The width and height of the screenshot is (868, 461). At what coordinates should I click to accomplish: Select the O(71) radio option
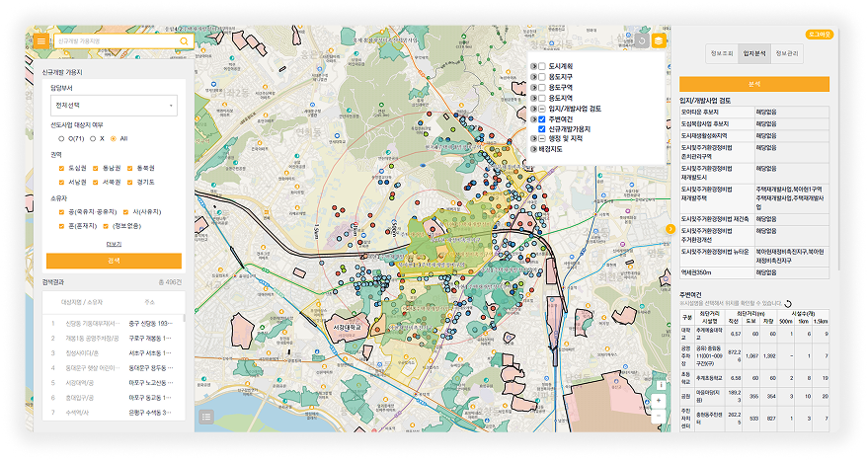[x=61, y=138]
